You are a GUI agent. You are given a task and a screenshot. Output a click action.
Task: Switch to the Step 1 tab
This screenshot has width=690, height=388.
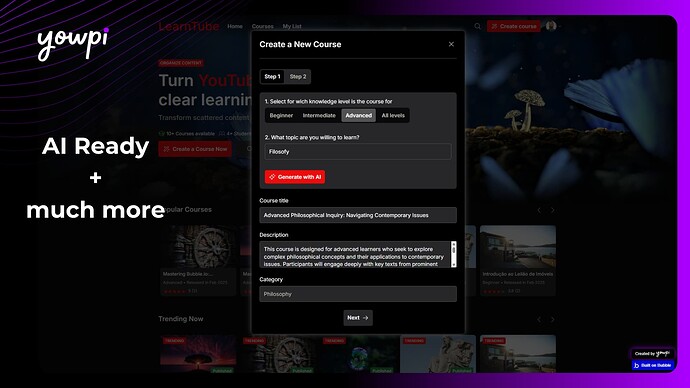point(272,77)
